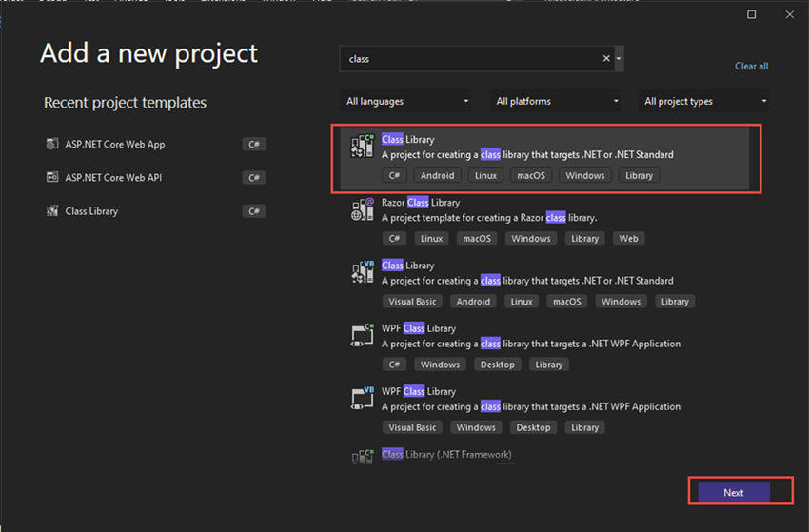Click the ASP.NET Core Web App recent template icon

click(52, 144)
